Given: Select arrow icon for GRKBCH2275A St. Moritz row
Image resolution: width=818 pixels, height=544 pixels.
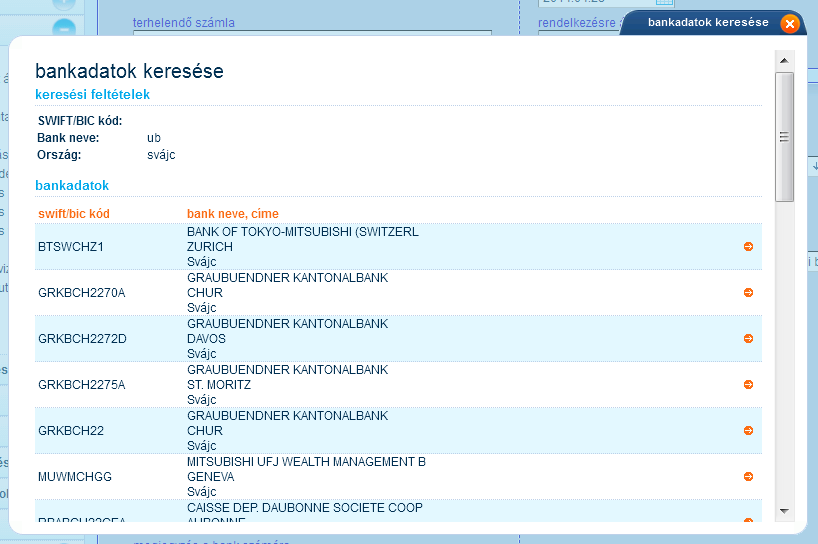Looking at the screenshot, I should (748, 384).
